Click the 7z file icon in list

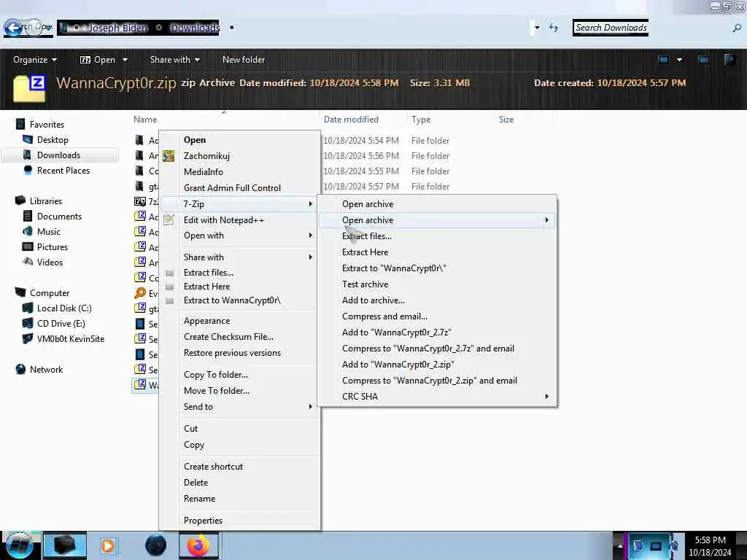[140, 202]
